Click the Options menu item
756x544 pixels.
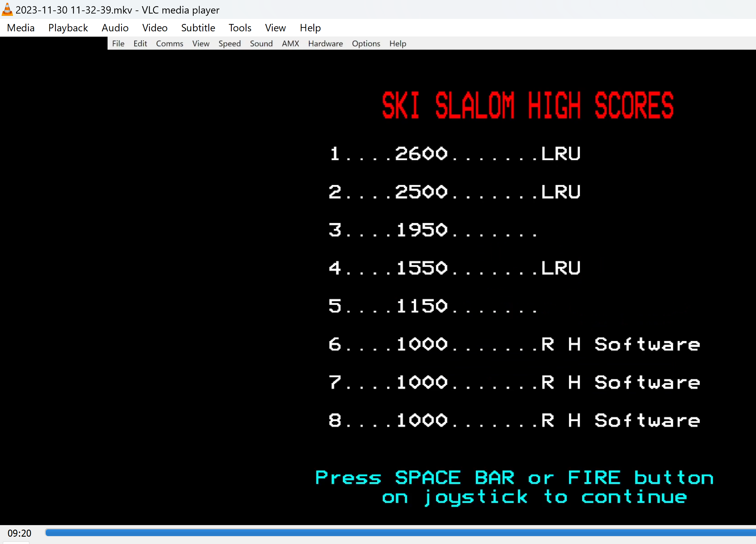tap(366, 44)
